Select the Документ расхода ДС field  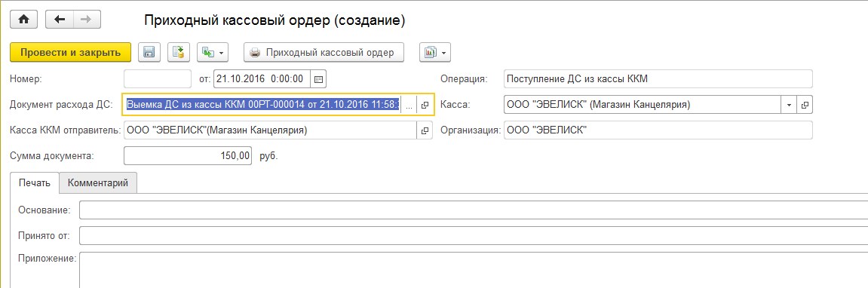(x=263, y=105)
